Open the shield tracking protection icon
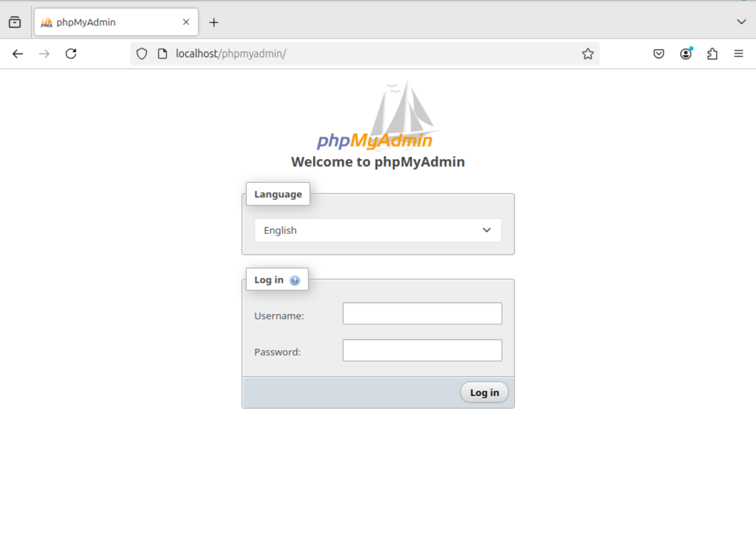 point(142,54)
